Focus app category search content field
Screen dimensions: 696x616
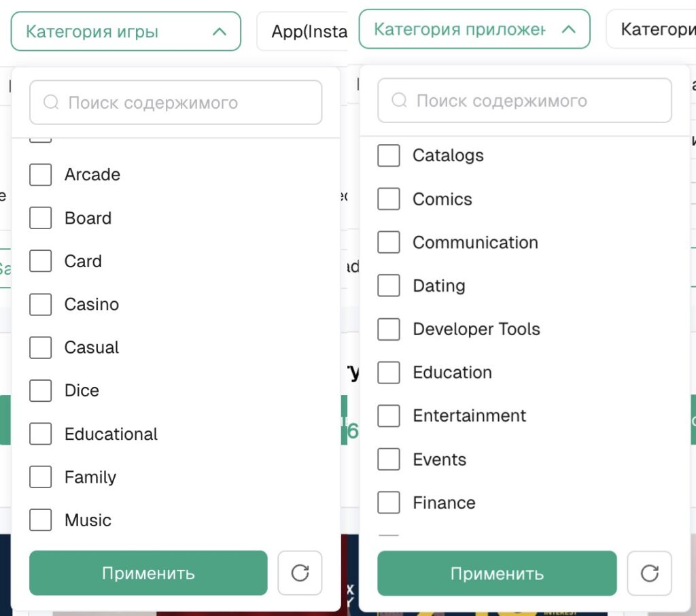[524, 101]
